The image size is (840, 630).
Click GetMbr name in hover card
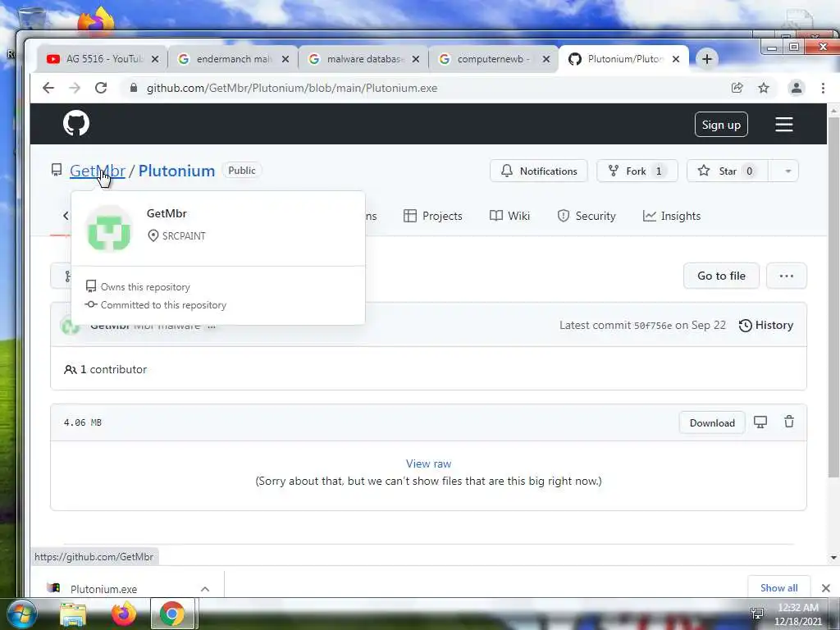tap(167, 213)
